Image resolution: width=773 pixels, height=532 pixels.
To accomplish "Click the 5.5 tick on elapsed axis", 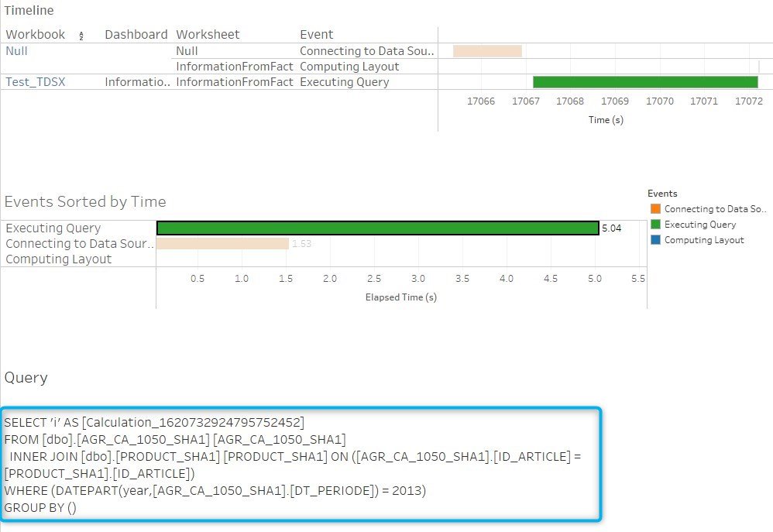I will tap(638, 279).
